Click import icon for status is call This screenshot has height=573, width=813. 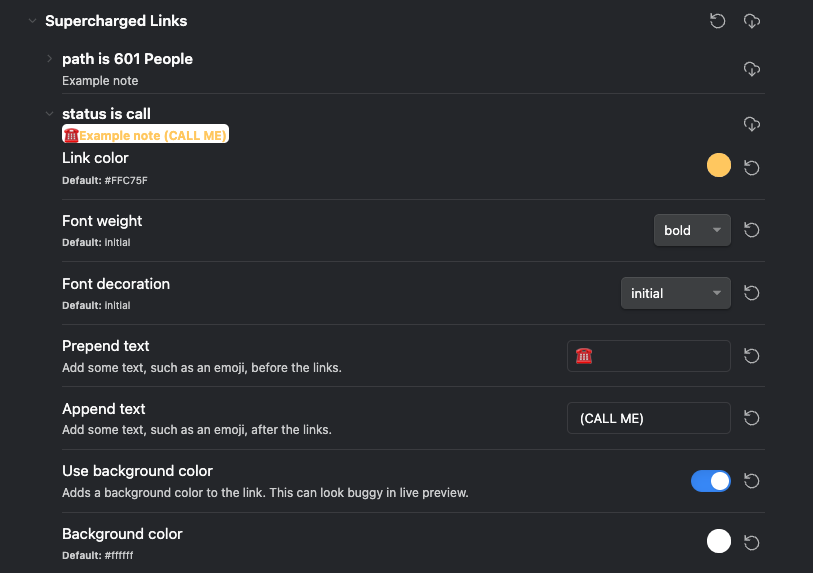(x=752, y=124)
